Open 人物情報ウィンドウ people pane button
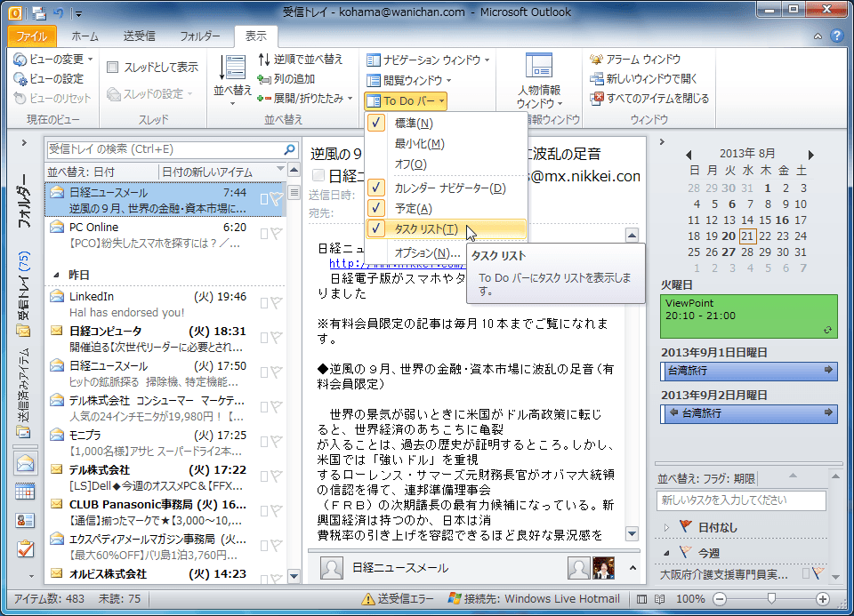 coord(539,81)
